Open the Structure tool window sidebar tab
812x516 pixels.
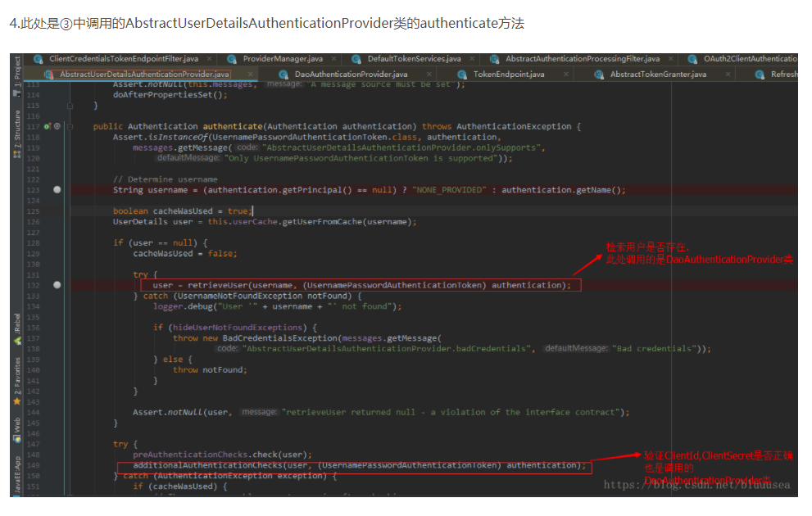click(16, 134)
